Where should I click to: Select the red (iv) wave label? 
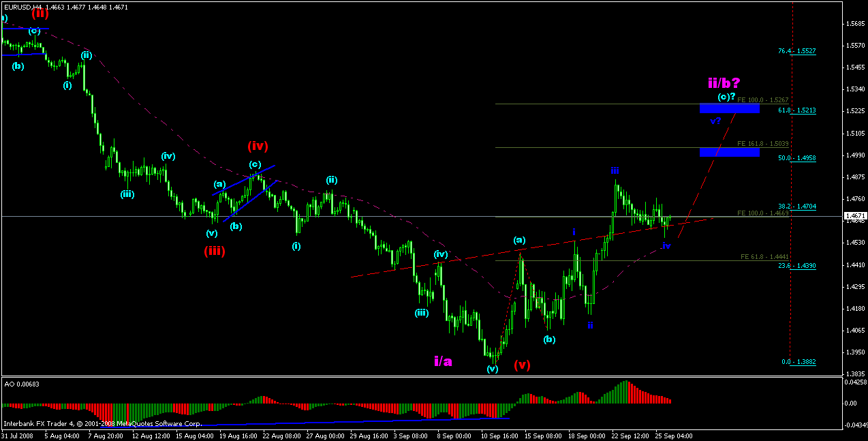[258, 146]
